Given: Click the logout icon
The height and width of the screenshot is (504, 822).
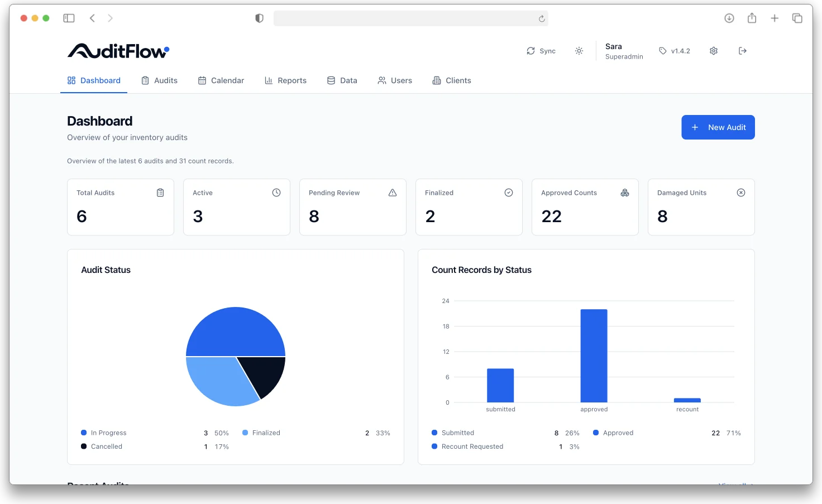Looking at the screenshot, I should click(743, 51).
